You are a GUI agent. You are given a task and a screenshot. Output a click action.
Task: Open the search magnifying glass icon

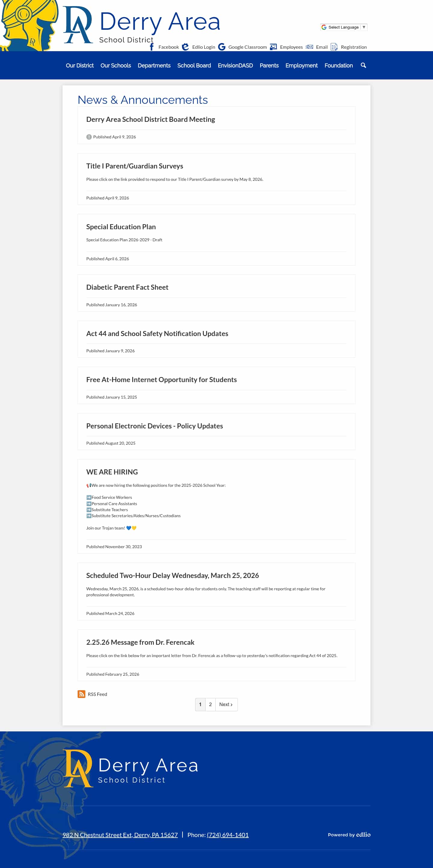pos(363,65)
